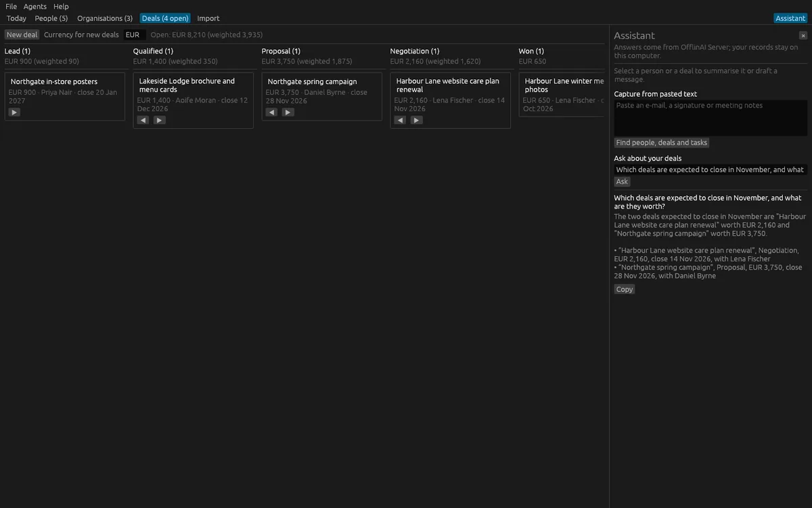This screenshot has width=812, height=508.
Task: Open Lakeside Lodge brochure and menu cards
Action: (x=194, y=100)
